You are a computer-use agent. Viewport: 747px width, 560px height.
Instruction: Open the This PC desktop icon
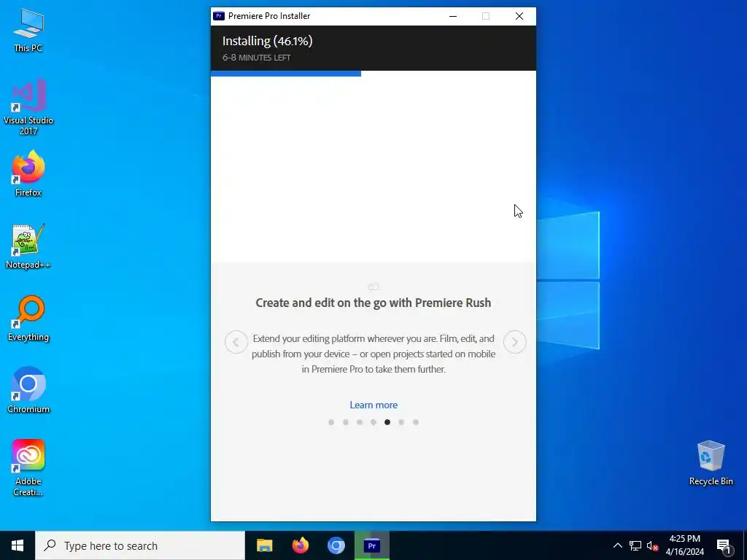tap(28, 29)
